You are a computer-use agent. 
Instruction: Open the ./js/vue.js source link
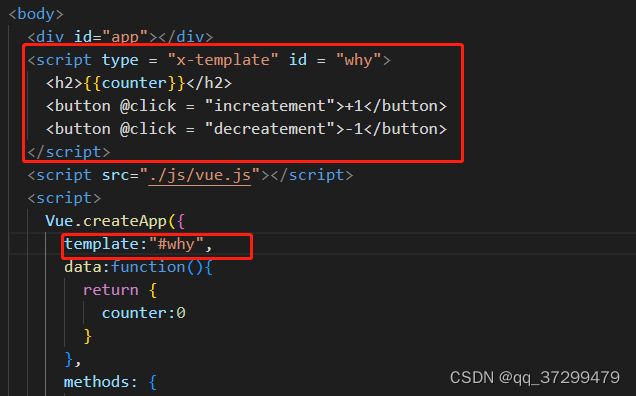pos(200,175)
